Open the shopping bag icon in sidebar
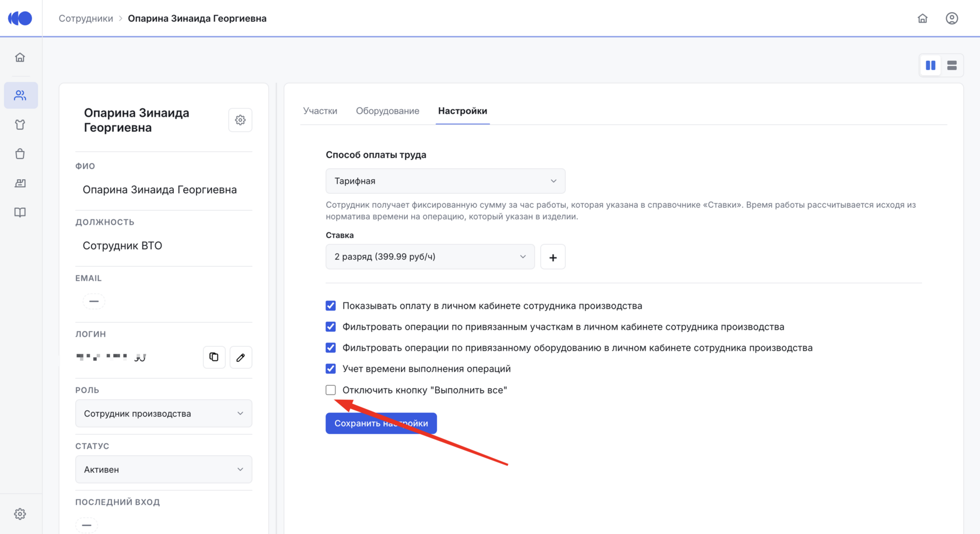Image resolution: width=980 pixels, height=534 pixels. pyautogui.click(x=20, y=153)
